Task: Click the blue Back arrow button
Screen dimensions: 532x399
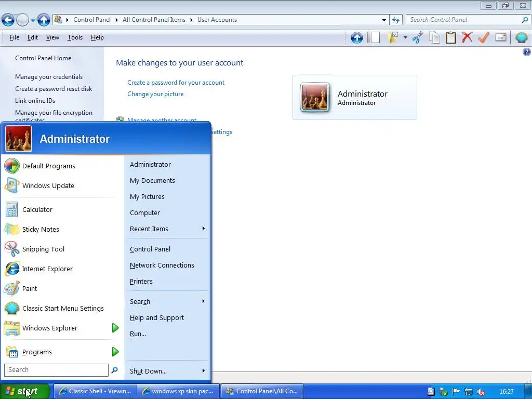Action: coord(8,20)
